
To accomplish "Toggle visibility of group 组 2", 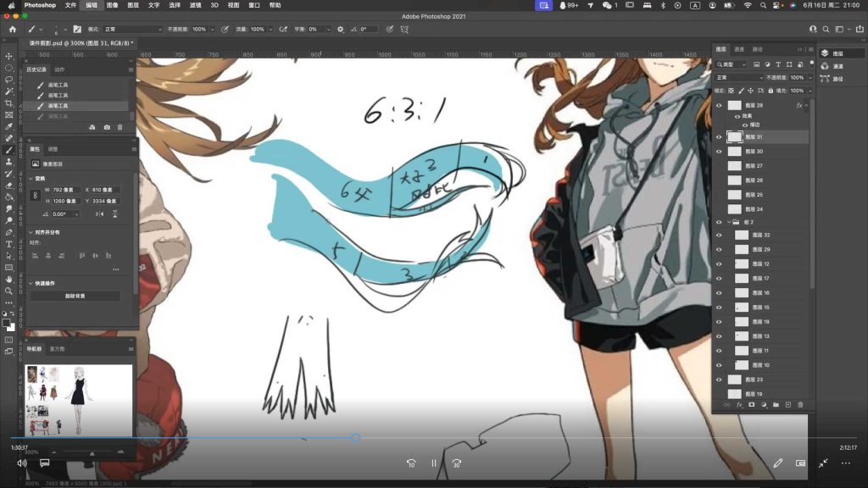I will pos(719,222).
